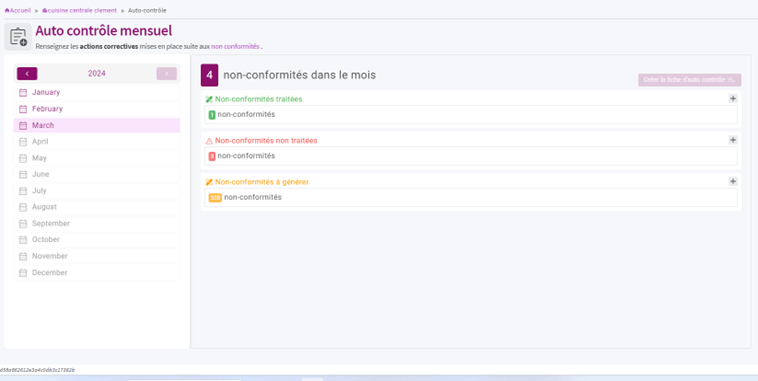The height and width of the screenshot is (381, 758).
Task: Select July in the month list
Action: pos(97,190)
